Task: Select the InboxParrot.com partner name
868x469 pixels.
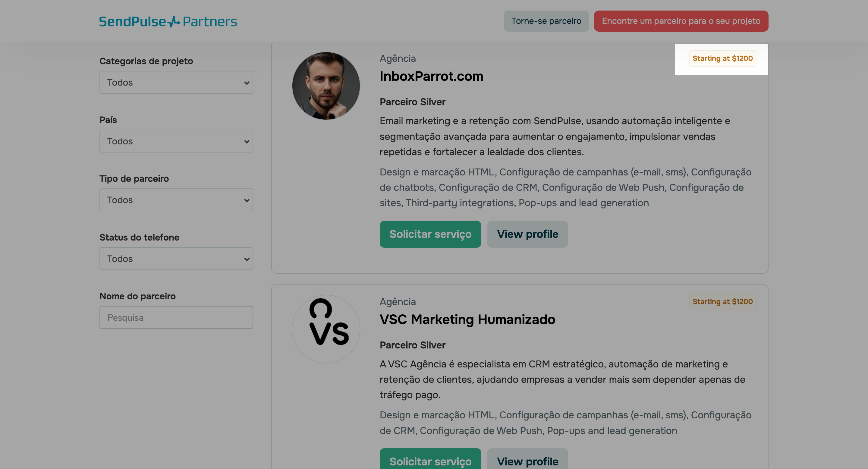Action: click(431, 76)
